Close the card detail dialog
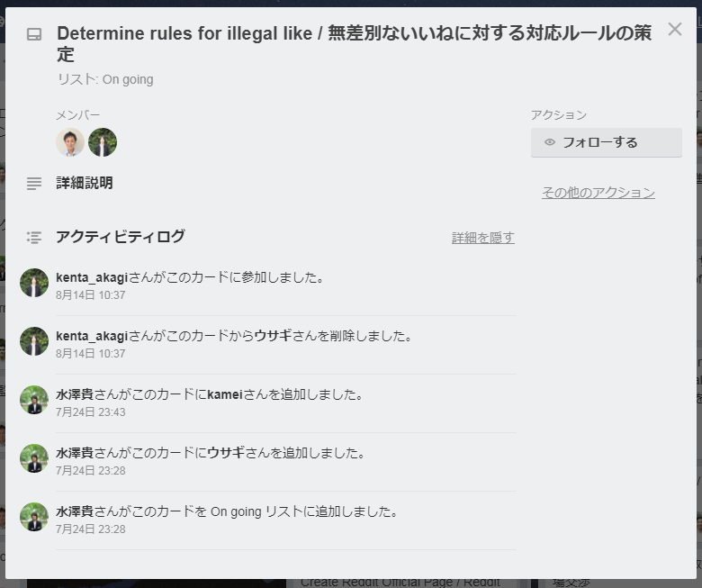 click(x=675, y=30)
